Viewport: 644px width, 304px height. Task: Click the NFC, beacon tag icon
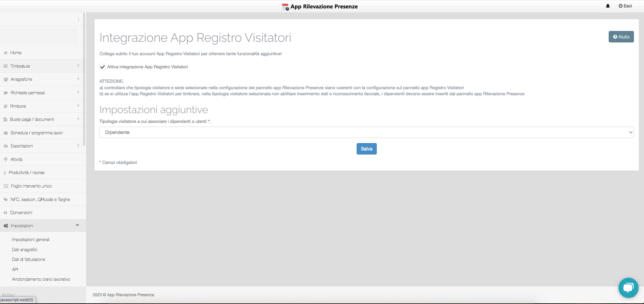[6, 200]
